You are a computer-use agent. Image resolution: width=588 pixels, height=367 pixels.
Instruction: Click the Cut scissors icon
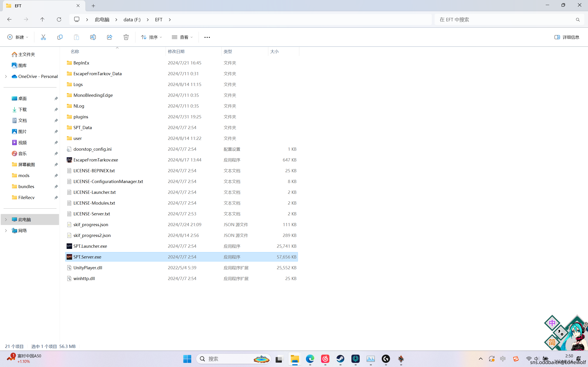pos(43,37)
